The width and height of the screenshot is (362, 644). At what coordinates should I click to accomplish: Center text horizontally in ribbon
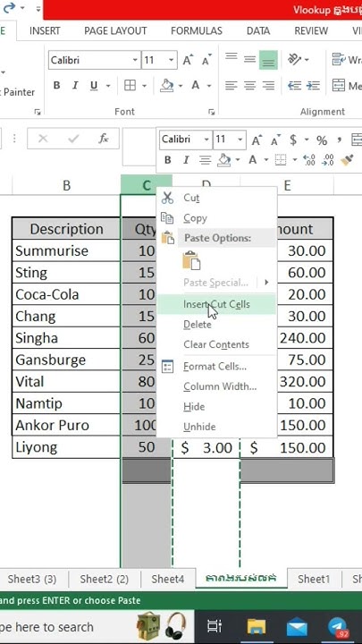250,86
